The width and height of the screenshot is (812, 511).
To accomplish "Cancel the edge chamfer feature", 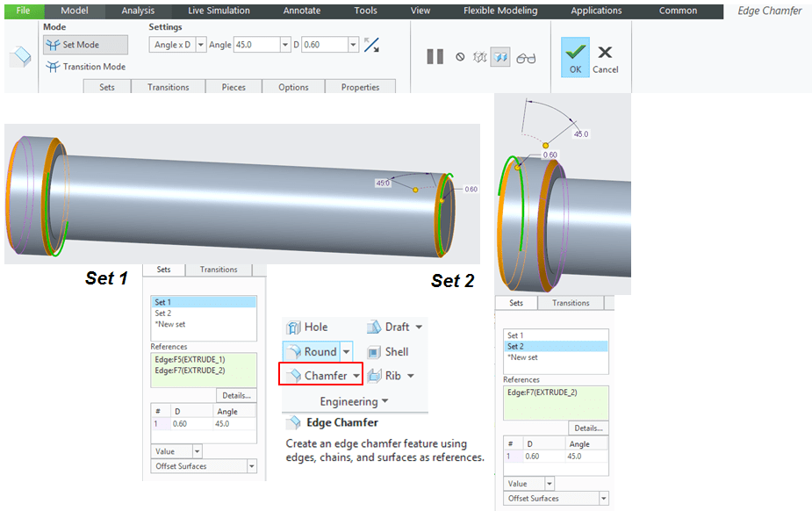I will click(605, 57).
